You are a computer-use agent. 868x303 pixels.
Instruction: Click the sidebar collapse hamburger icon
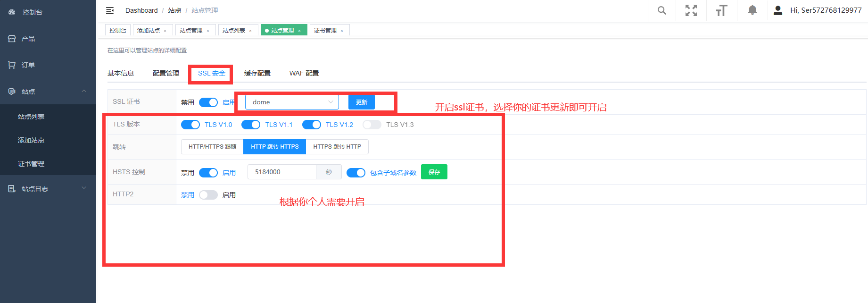(x=110, y=10)
